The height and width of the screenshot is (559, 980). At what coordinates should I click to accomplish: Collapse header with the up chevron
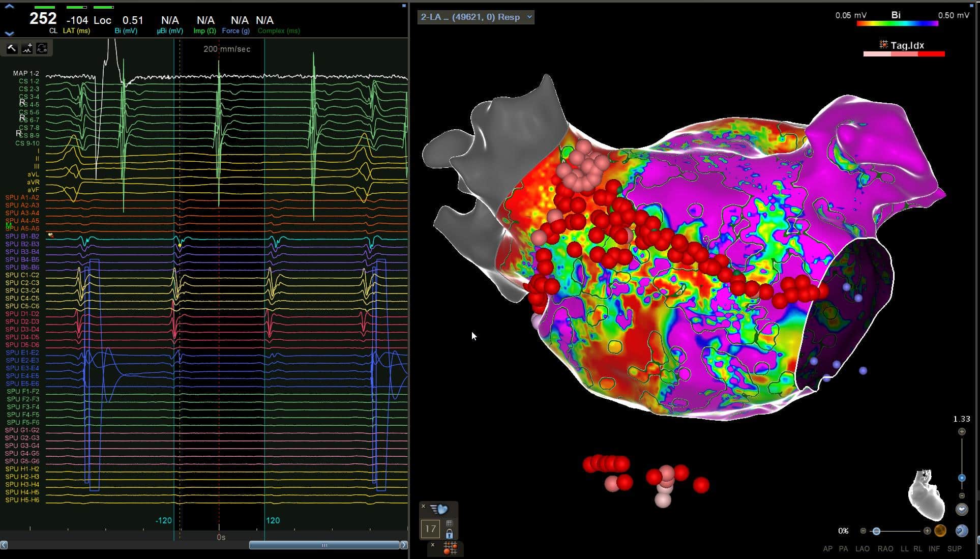pos(9,7)
